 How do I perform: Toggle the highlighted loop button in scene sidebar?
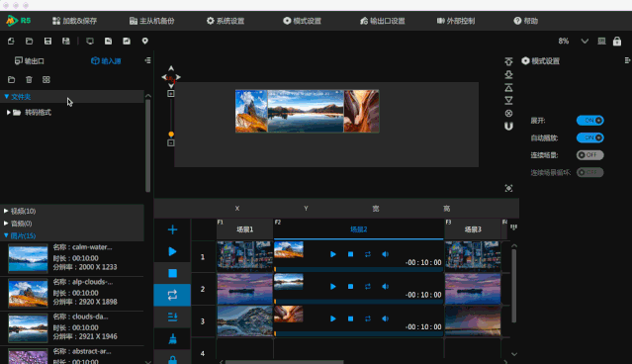172,295
